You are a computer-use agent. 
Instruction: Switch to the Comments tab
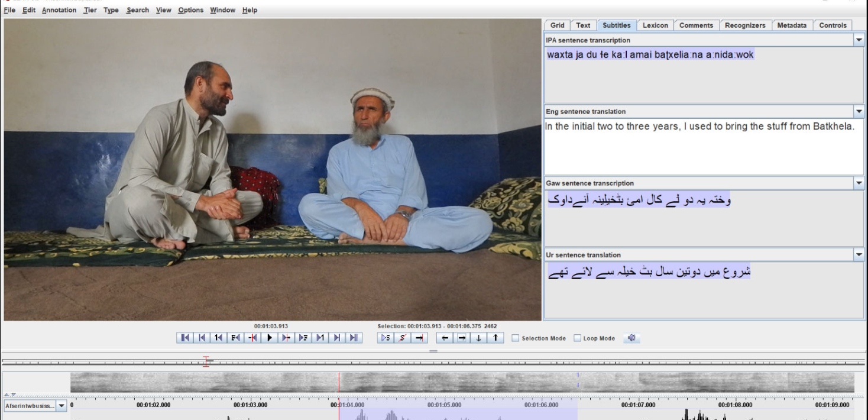point(697,25)
